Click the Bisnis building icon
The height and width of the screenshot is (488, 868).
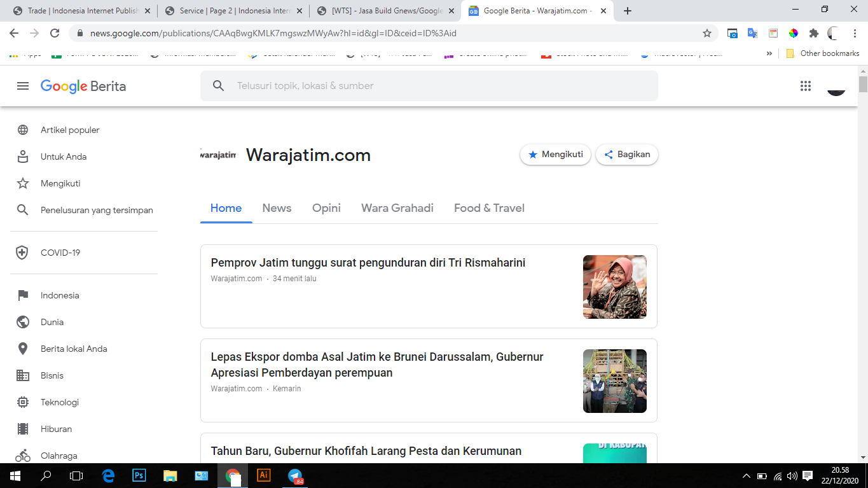coord(23,375)
